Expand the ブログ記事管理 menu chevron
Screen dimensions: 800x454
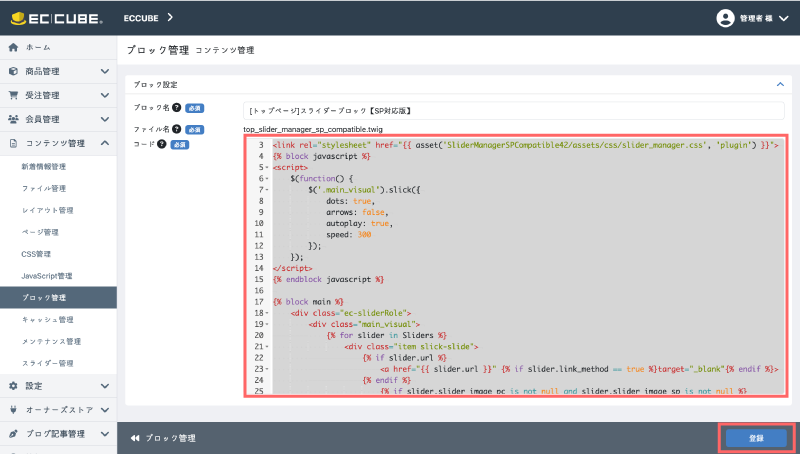click(x=105, y=434)
